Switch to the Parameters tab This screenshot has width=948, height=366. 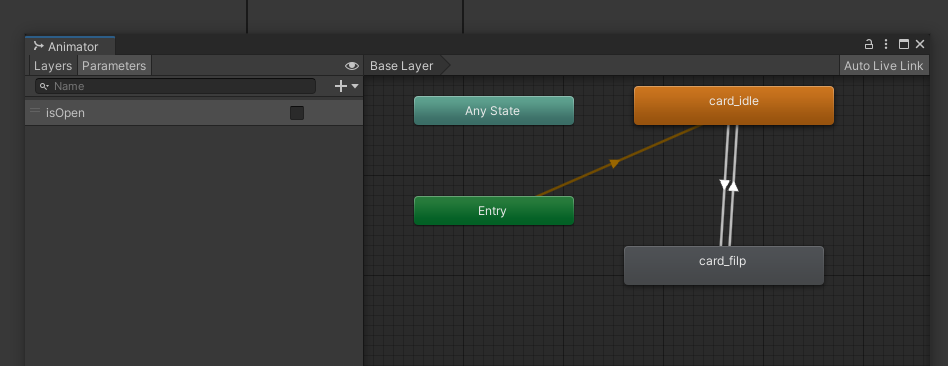point(114,66)
